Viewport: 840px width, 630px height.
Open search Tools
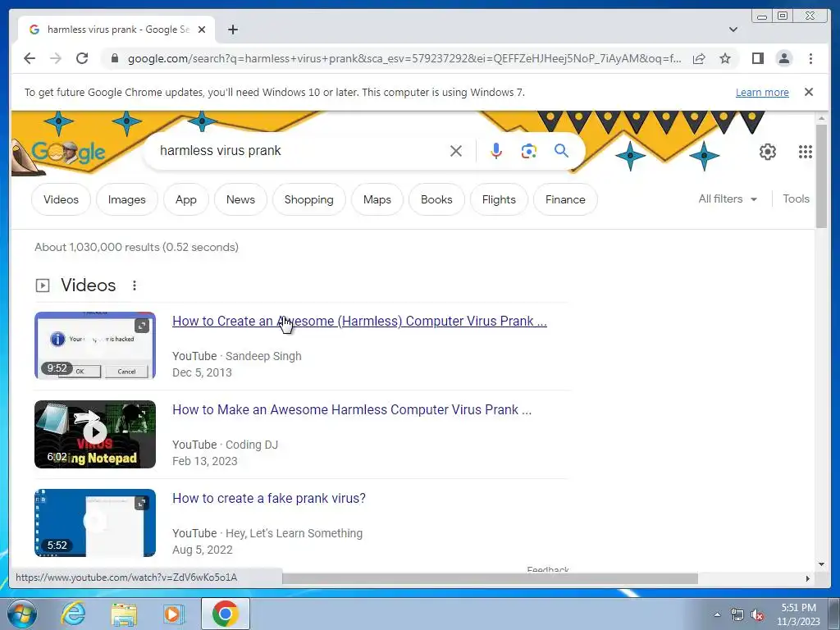[x=796, y=199]
